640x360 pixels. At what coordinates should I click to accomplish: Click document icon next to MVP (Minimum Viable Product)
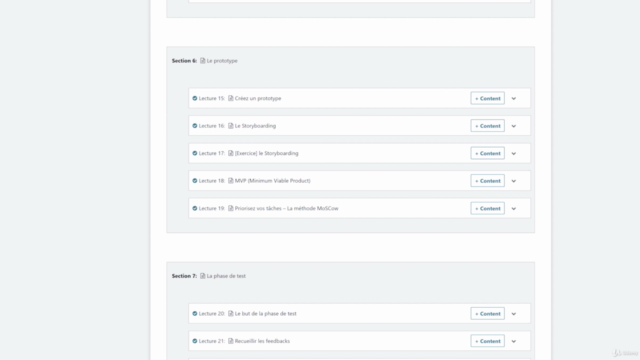(x=231, y=181)
